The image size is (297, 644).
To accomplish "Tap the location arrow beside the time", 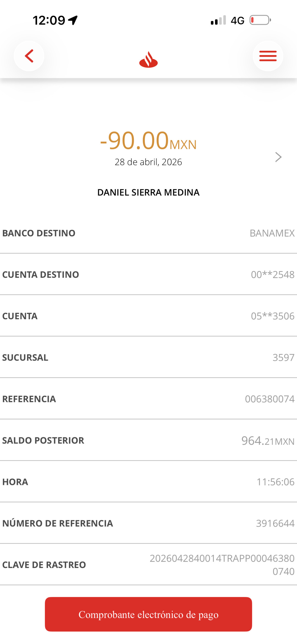I will tap(73, 20).
